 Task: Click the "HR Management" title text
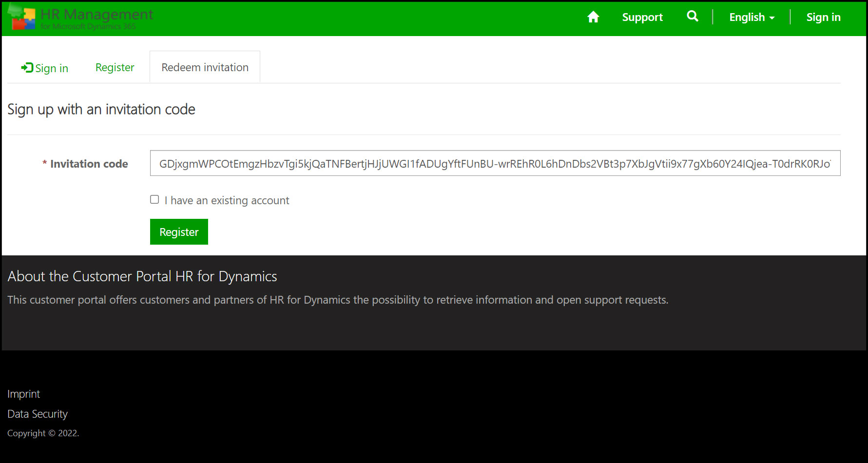click(96, 15)
